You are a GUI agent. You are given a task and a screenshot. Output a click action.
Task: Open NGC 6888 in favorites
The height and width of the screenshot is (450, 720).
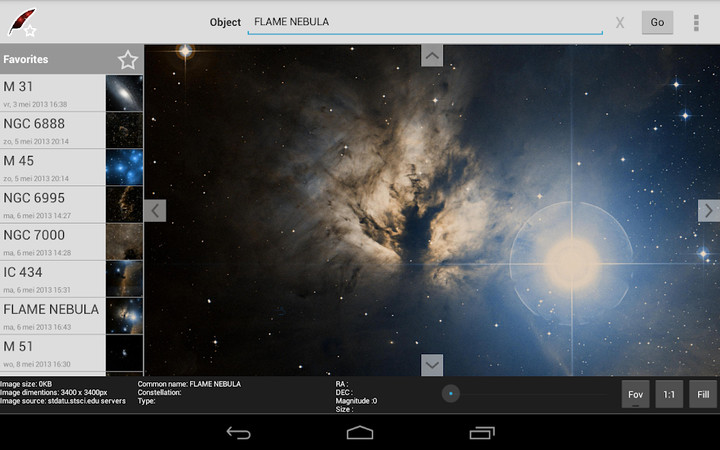pyautogui.click(x=54, y=130)
